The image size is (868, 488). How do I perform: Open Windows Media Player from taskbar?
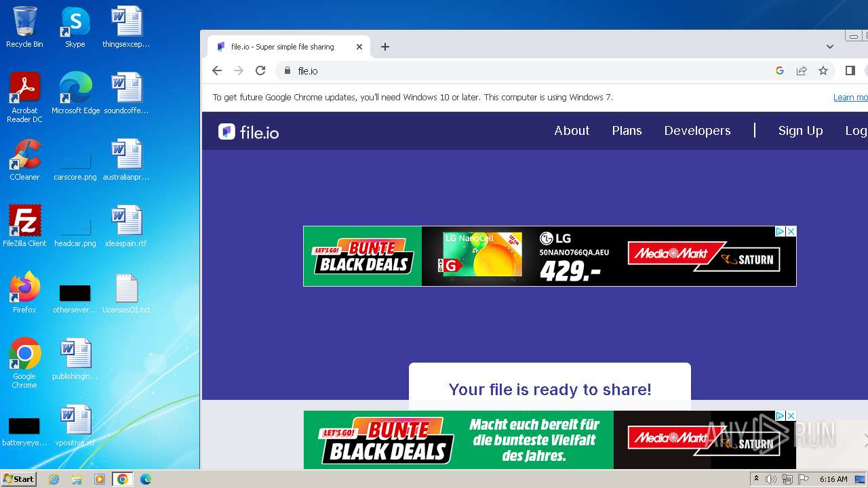(100, 479)
